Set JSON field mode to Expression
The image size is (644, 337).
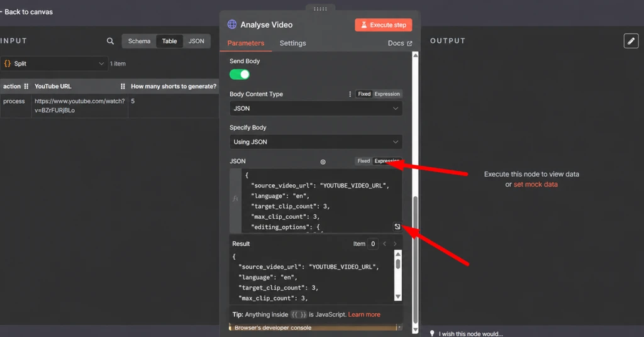pos(387,161)
